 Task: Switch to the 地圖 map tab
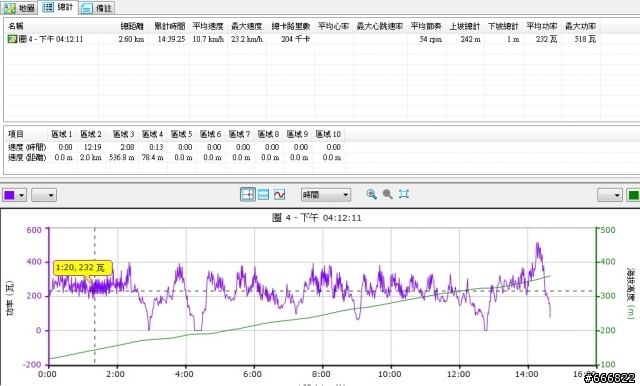tap(20, 7)
